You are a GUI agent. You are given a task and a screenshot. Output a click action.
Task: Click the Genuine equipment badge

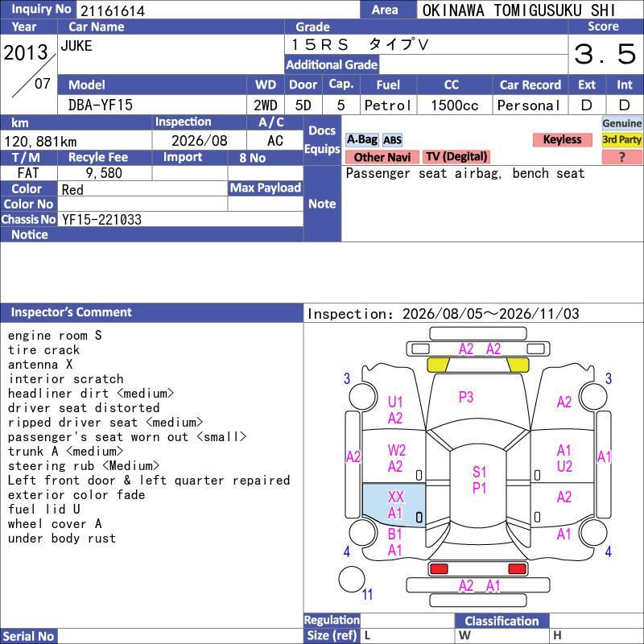coord(621,123)
